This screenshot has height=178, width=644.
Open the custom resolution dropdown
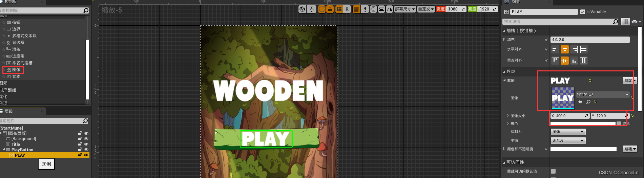click(x=426, y=9)
